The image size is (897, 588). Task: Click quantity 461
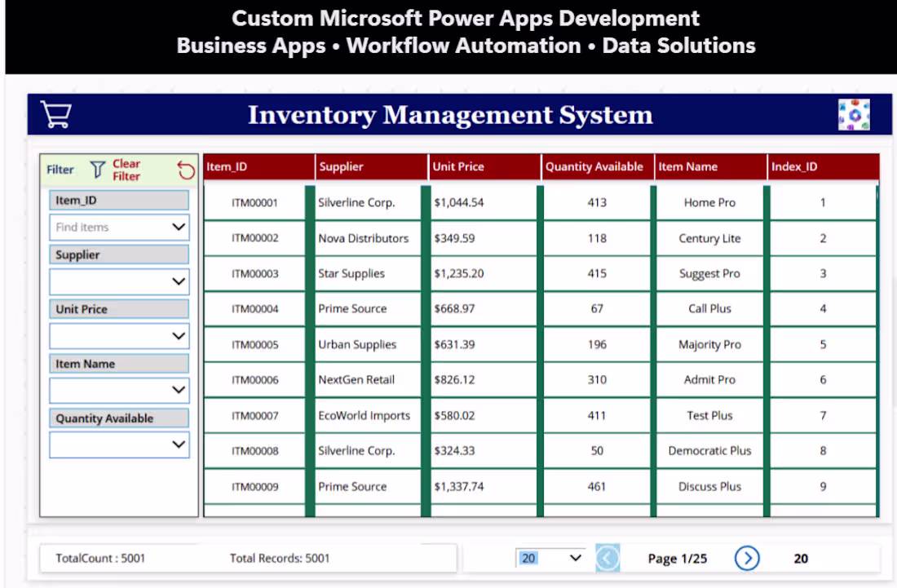coord(597,486)
